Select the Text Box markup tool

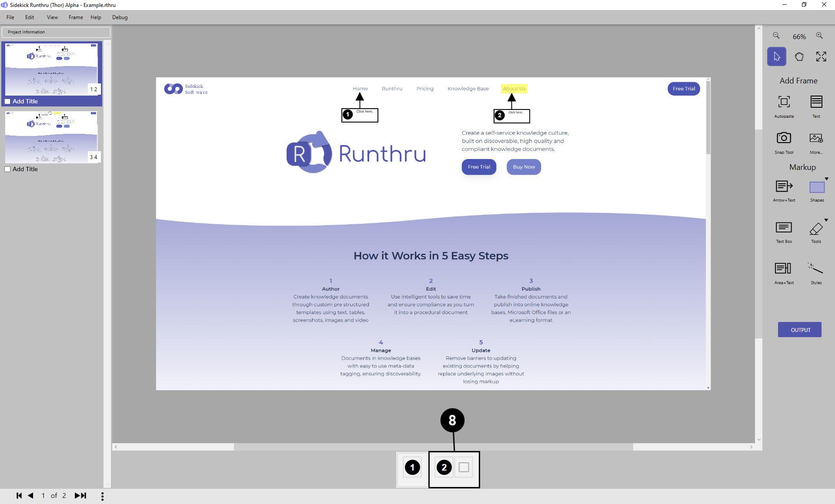click(784, 227)
